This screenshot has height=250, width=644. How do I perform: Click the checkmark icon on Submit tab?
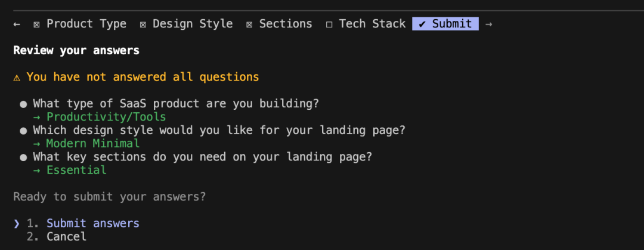[422, 24]
